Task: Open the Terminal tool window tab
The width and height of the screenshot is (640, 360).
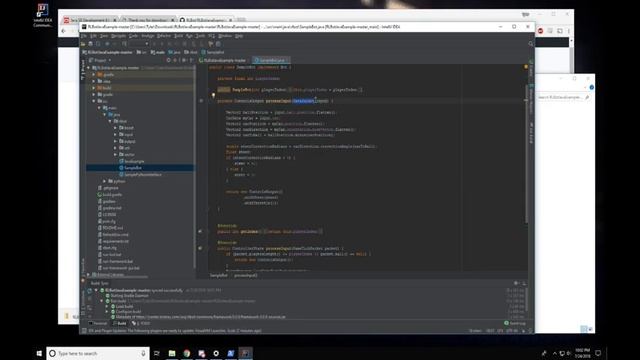Action: pos(98,323)
